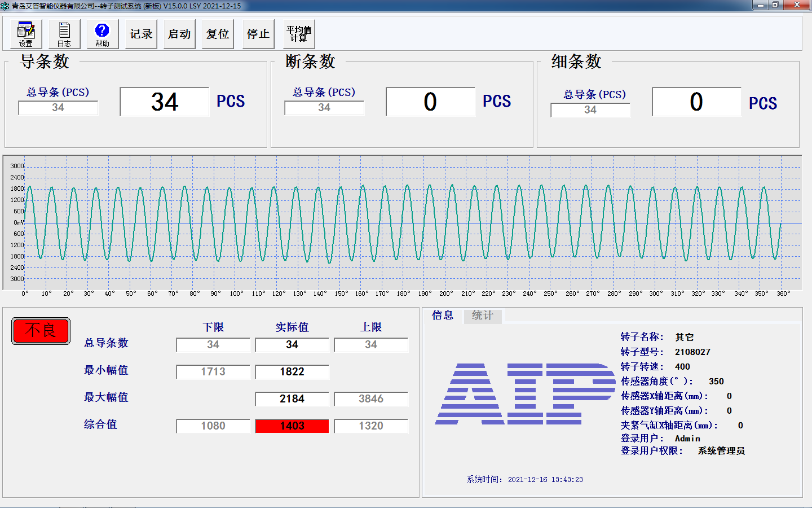This screenshot has width=812, height=508.
Task: Click the 记录 (Record) toolbar button
Action: coord(140,34)
